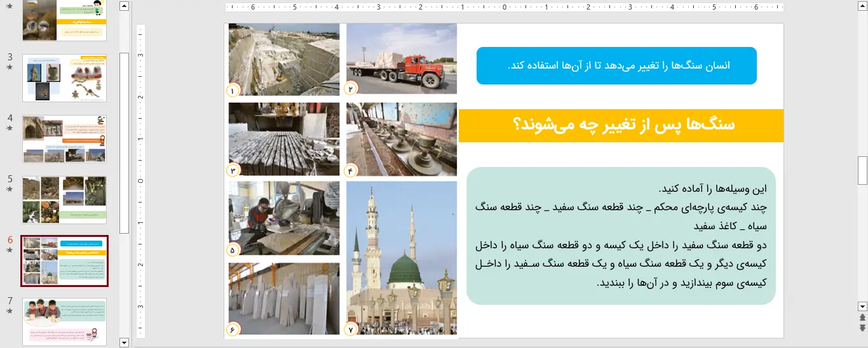
Task: Click the animation star under slide 3
Action: click(10, 67)
